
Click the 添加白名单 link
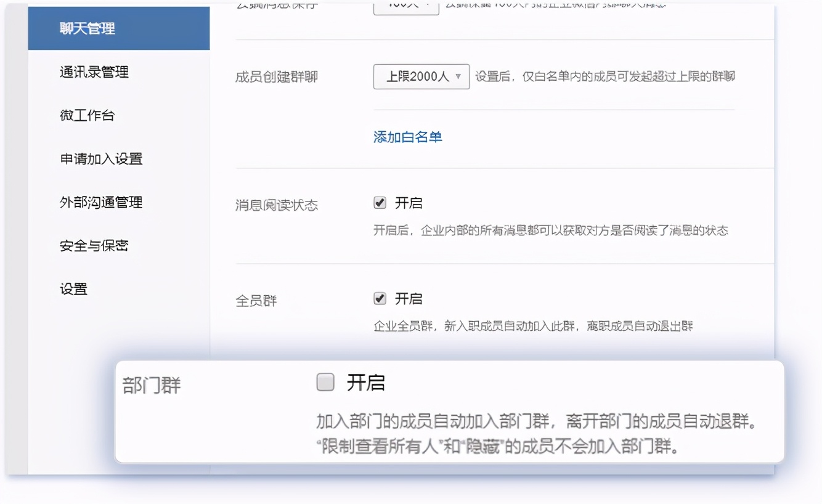point(408,137)
